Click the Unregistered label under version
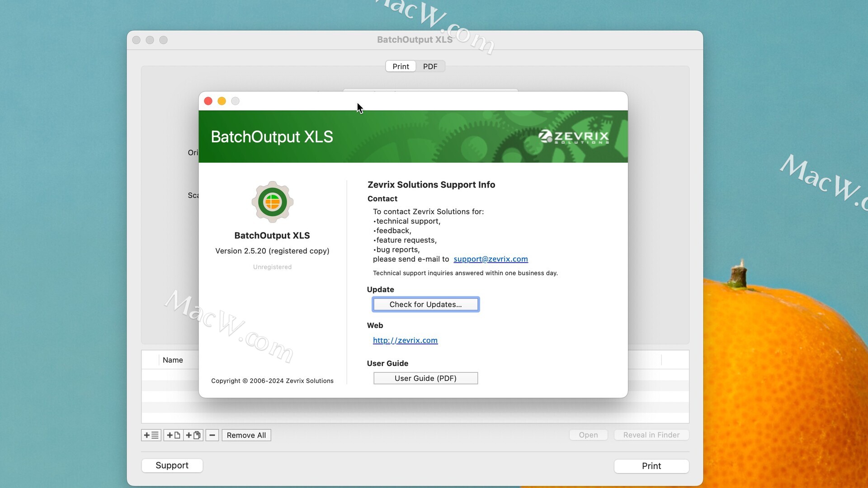Screen dimensions: 868x488 pyautogui.click(x=272, y=267)
